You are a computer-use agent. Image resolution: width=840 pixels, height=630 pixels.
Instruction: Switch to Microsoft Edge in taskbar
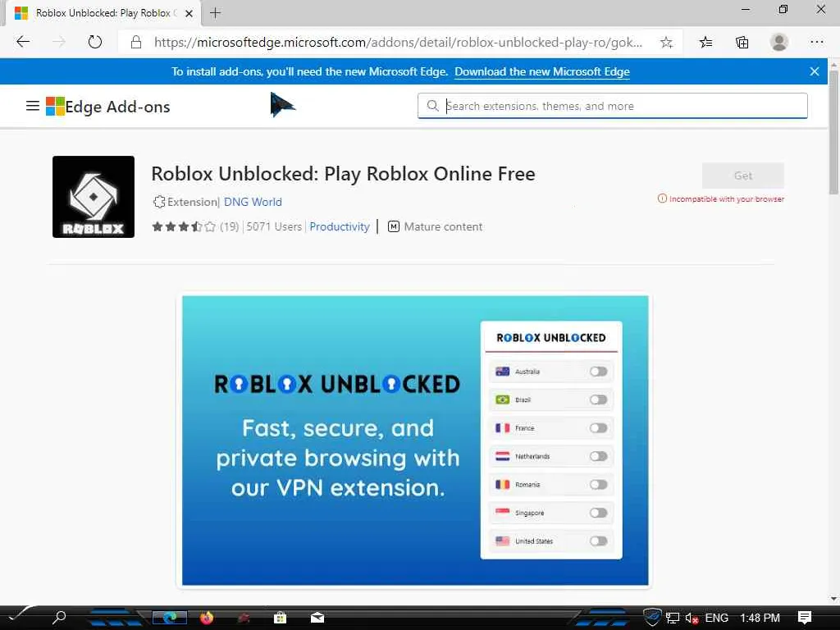(x=169, y=618)
